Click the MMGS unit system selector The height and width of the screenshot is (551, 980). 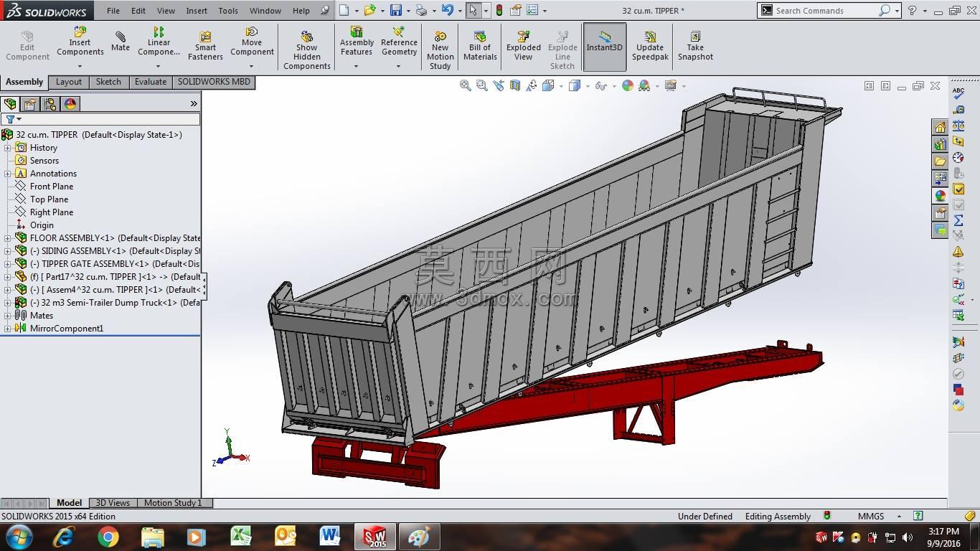pos(871,516)
